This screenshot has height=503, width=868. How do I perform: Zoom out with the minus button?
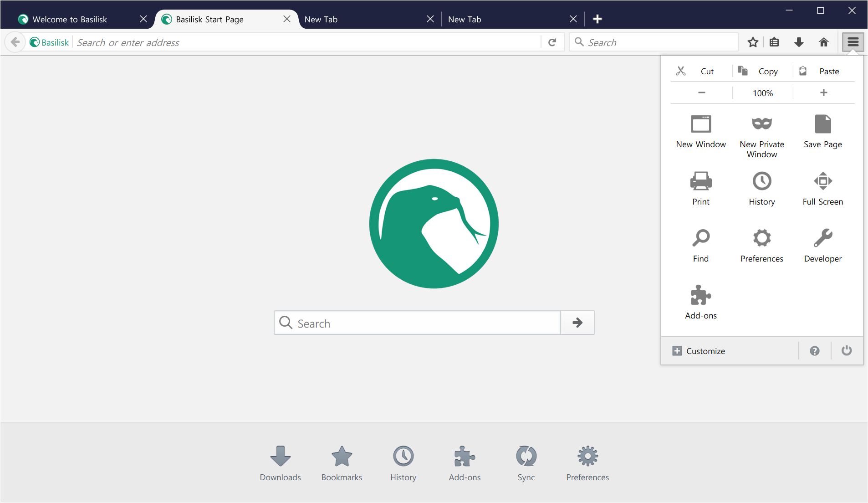click(x=701, y=93)
